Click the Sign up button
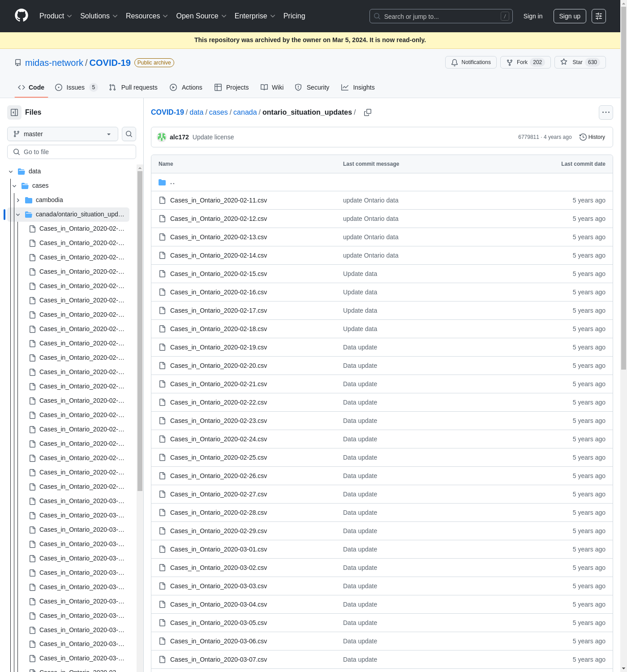The width and height of the screenshot is (627, 672). [x=569, y=16]
